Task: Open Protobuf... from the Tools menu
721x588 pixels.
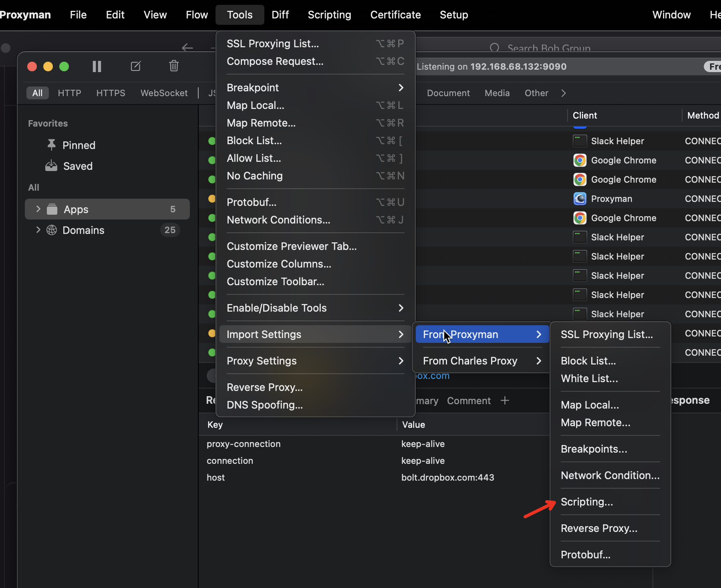Action: 315,202
